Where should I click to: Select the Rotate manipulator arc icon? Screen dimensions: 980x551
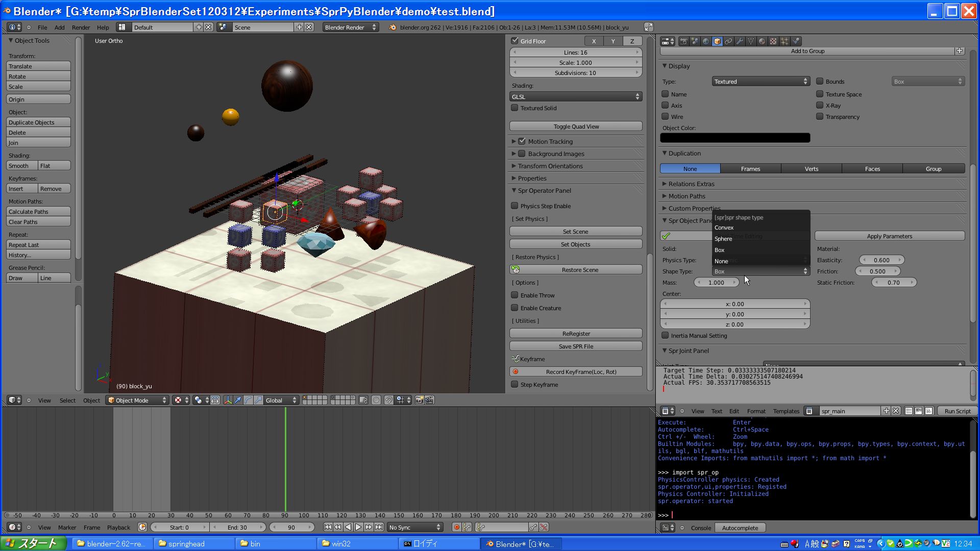point(248,400)
